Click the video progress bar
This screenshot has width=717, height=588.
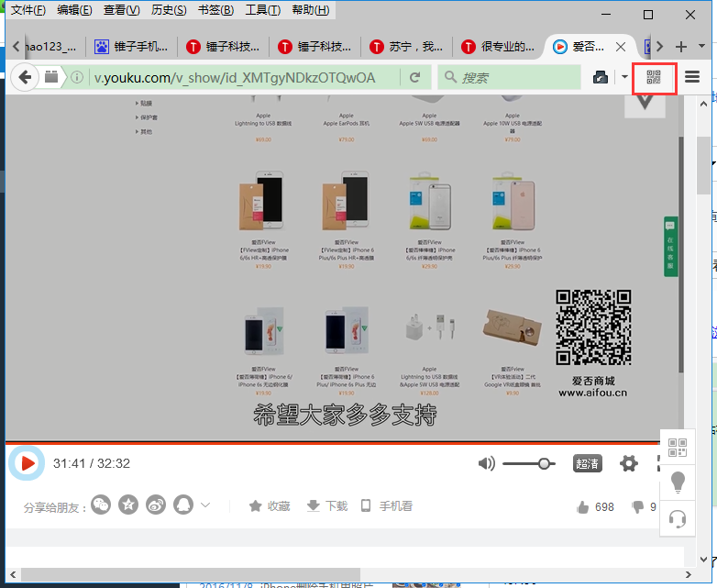click(x=333, y=443)
